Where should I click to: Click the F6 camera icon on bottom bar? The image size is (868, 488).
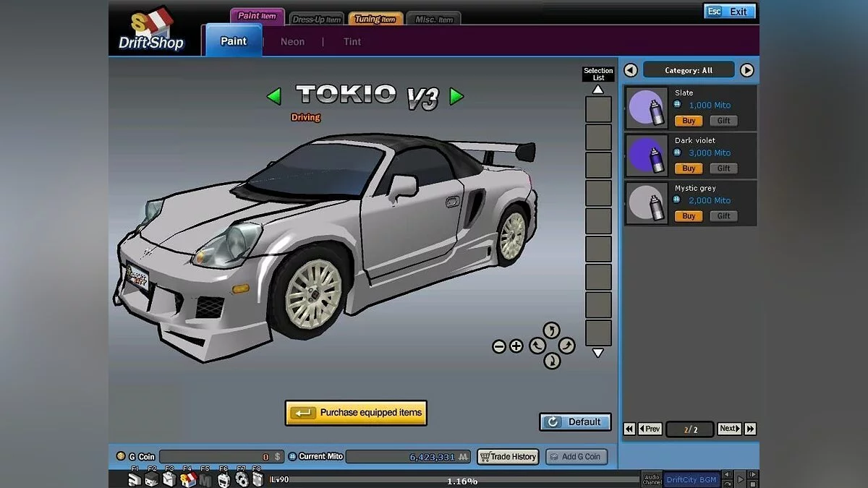[223, 479]
